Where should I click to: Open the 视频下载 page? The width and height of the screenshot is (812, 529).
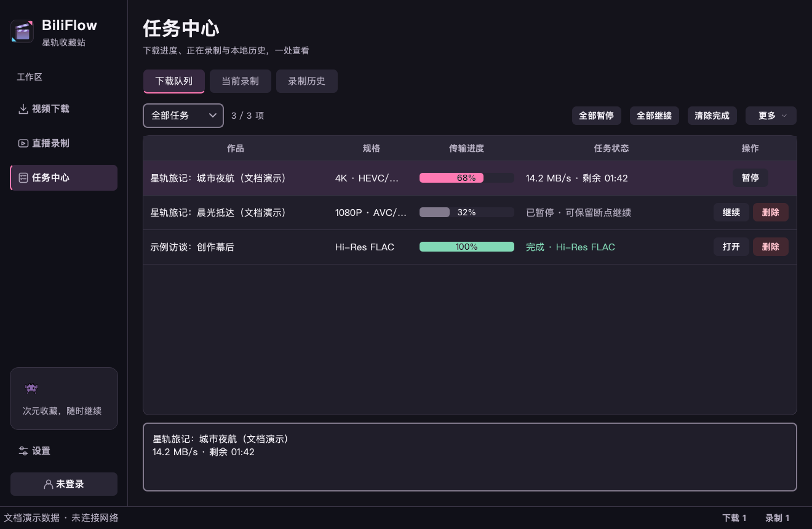63,109
